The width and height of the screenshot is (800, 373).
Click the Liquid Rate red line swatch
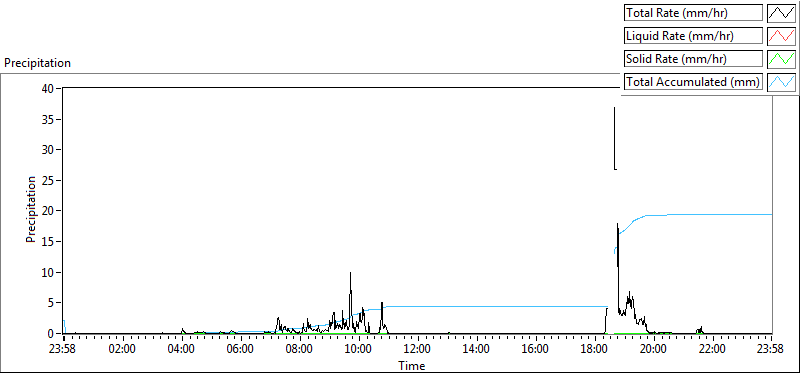(782, 36)
